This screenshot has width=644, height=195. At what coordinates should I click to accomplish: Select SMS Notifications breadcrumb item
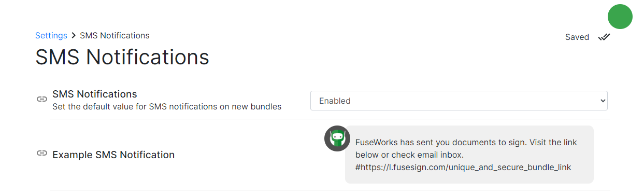click(115, 36)
